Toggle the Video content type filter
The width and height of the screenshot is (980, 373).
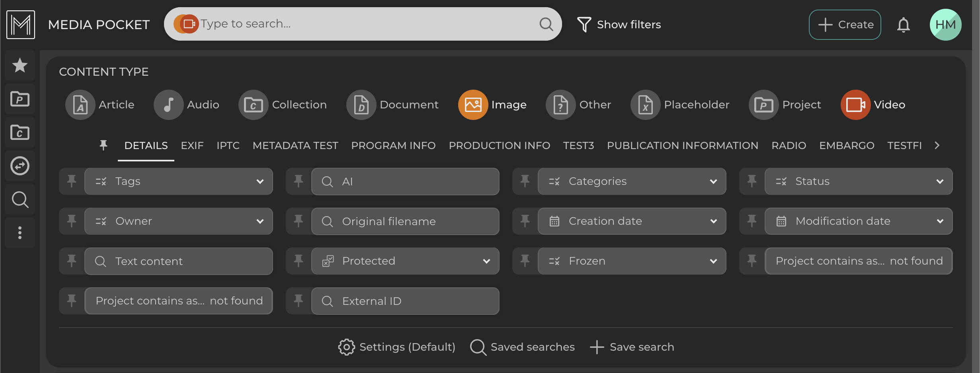873,105
